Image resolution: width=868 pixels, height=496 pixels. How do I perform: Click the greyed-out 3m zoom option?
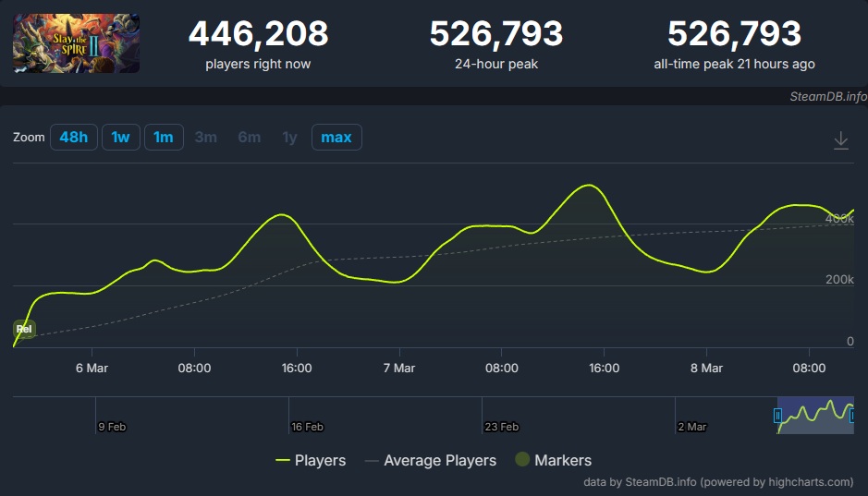[x=205, y=138]
